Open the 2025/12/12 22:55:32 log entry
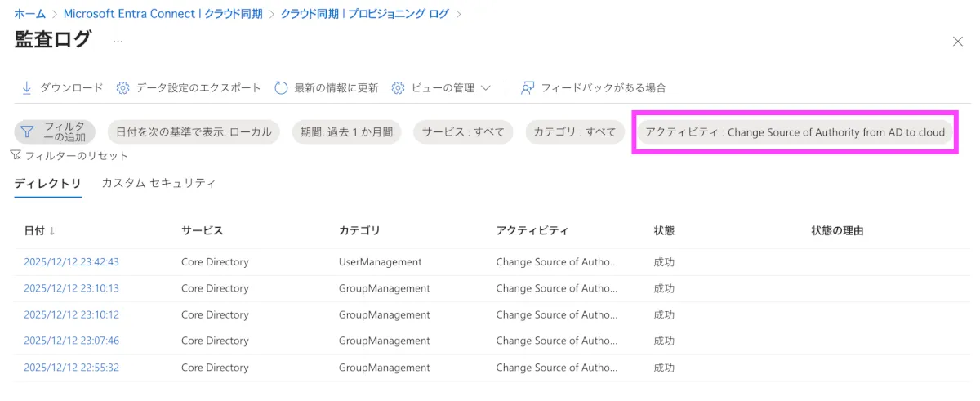Image resolution: width=980 pixels, height=401 pixels. pyautogui.click(x=72, y=368)
